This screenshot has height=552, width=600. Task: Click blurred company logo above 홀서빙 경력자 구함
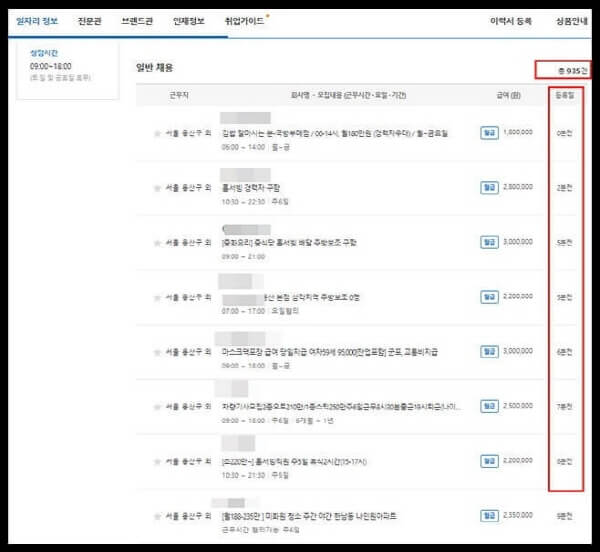pos(245,174)
